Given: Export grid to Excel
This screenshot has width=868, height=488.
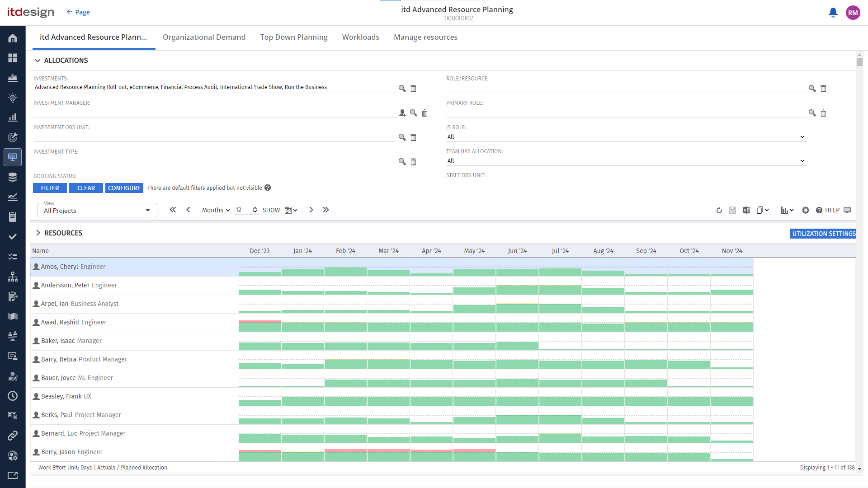Looking at the screenshot, I should pos(746,210).
